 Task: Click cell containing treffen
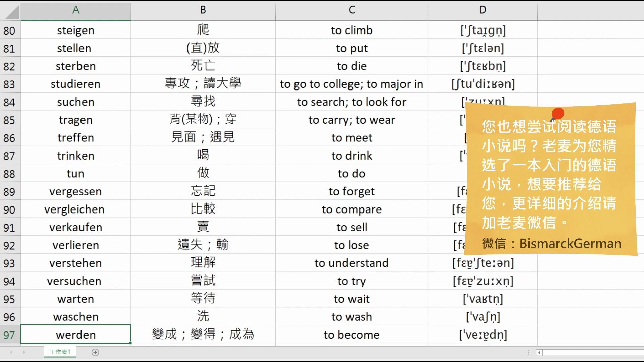coord(76,138)
